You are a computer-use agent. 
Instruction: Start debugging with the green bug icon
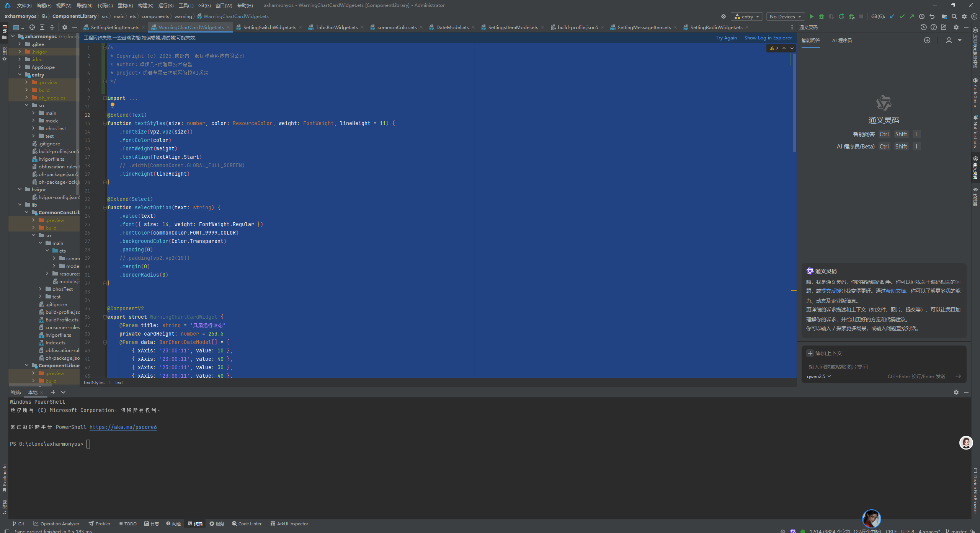821,16
